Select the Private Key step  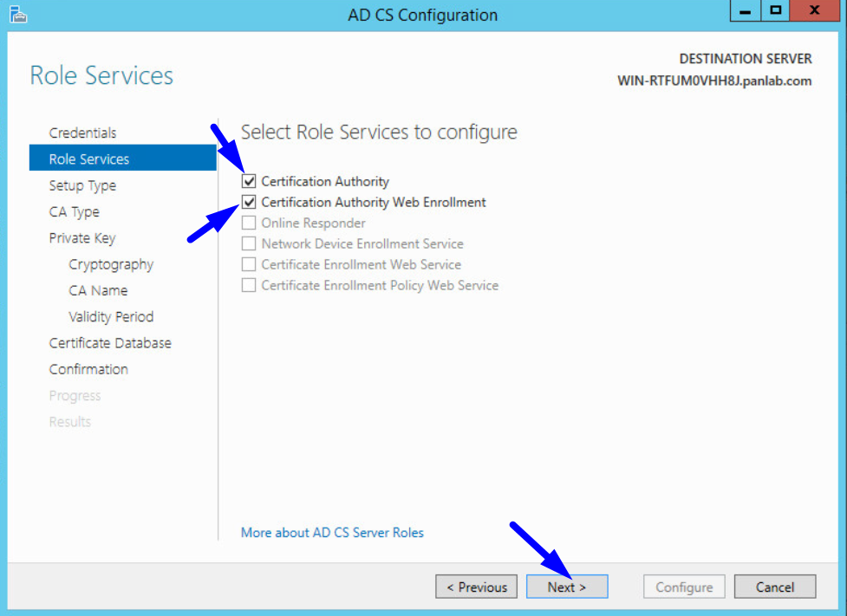pyautogui.click(x=82, y=237)
